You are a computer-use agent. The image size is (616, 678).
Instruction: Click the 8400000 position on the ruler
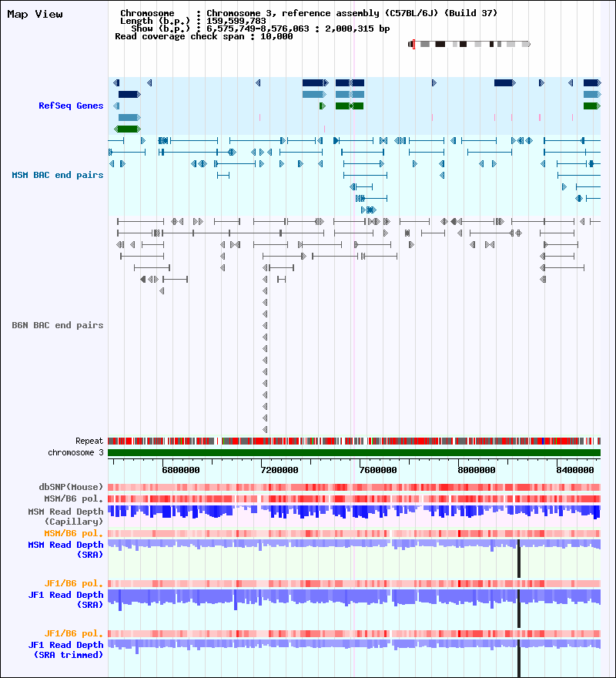(575, 470)
